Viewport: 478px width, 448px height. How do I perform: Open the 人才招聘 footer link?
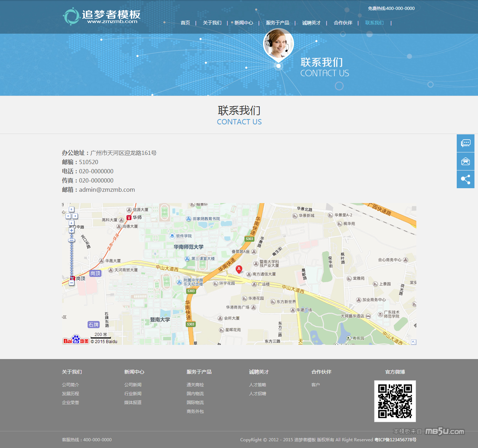point(258,393)
